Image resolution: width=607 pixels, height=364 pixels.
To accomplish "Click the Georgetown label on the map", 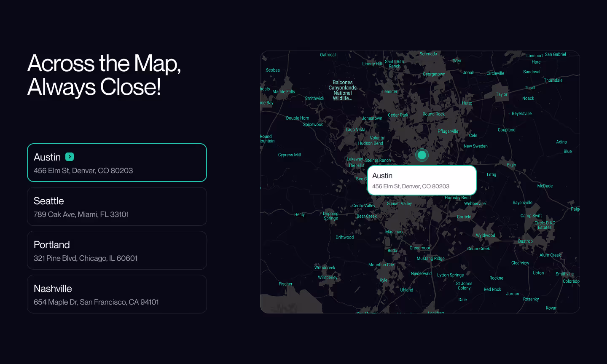I will [434, 74].
